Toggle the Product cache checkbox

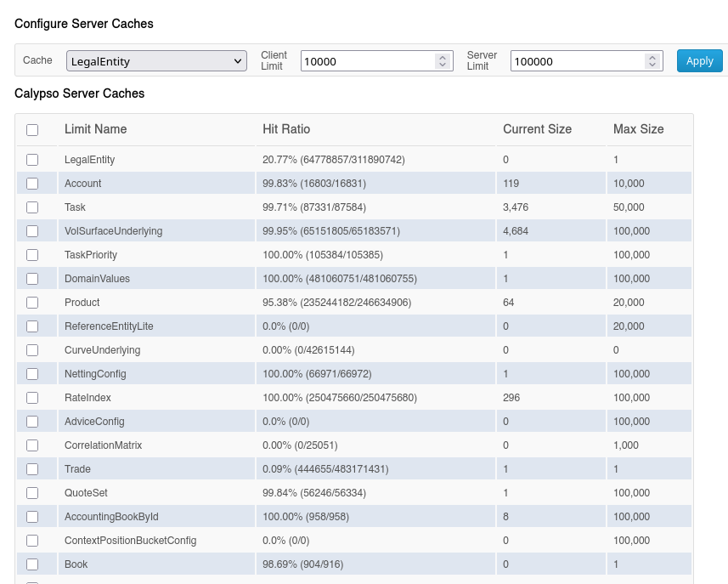coord(32,302)
